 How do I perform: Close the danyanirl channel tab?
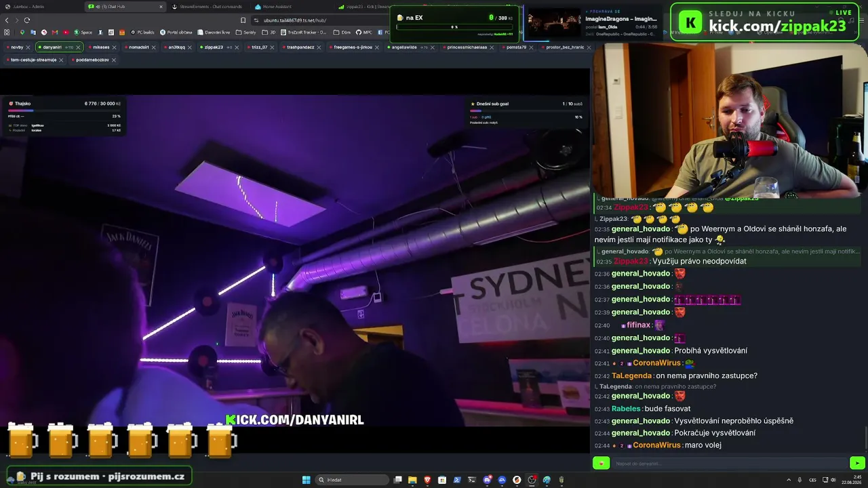pyautogui.click(x=79, y=47)
